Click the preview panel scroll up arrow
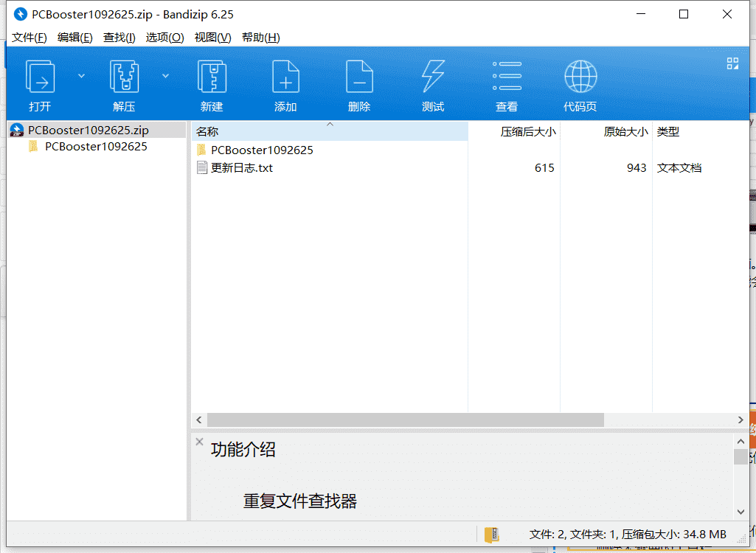The height and width of the screenshot is (553, 756). [x=741, y=441]
